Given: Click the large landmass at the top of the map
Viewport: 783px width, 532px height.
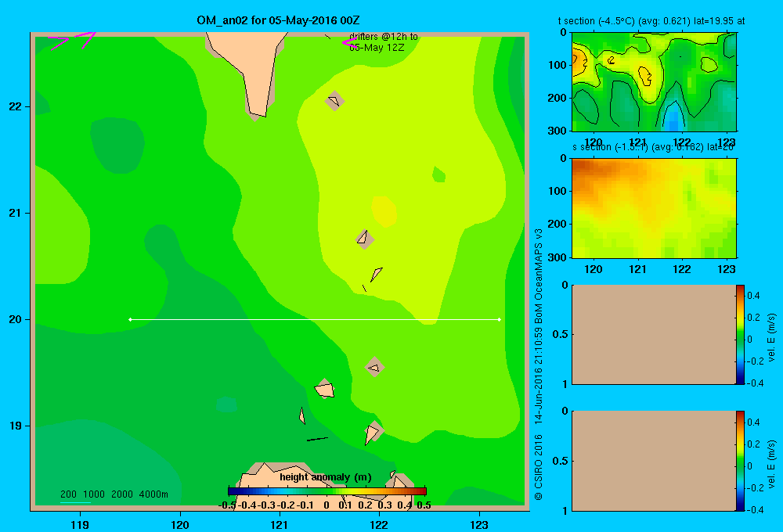Looking at the screenshot, I should point(251,65).
